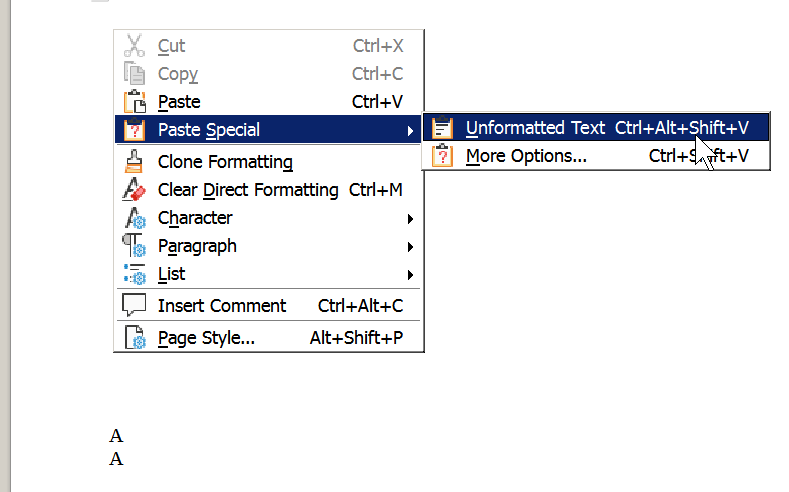Click the scissors Cut icon
The width and height of the screenshot is (789, 492).
pyautogui.click(x=134, y=45)
